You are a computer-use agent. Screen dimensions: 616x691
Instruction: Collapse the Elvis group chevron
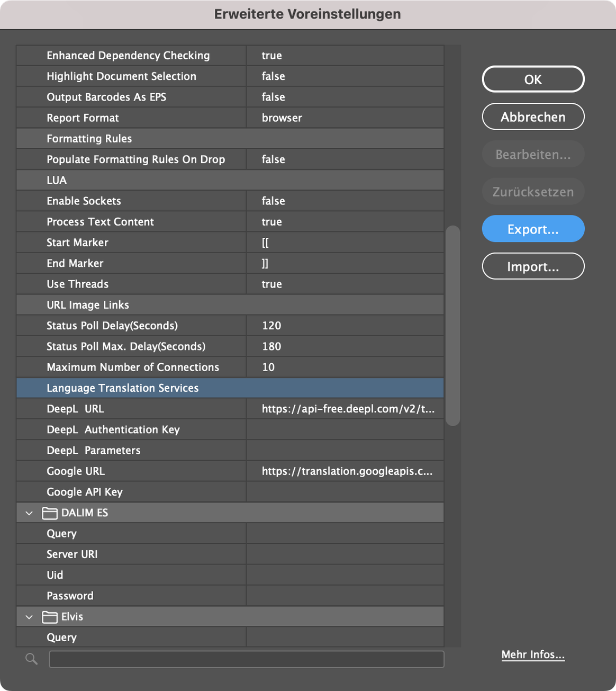[x=30, y=616]
